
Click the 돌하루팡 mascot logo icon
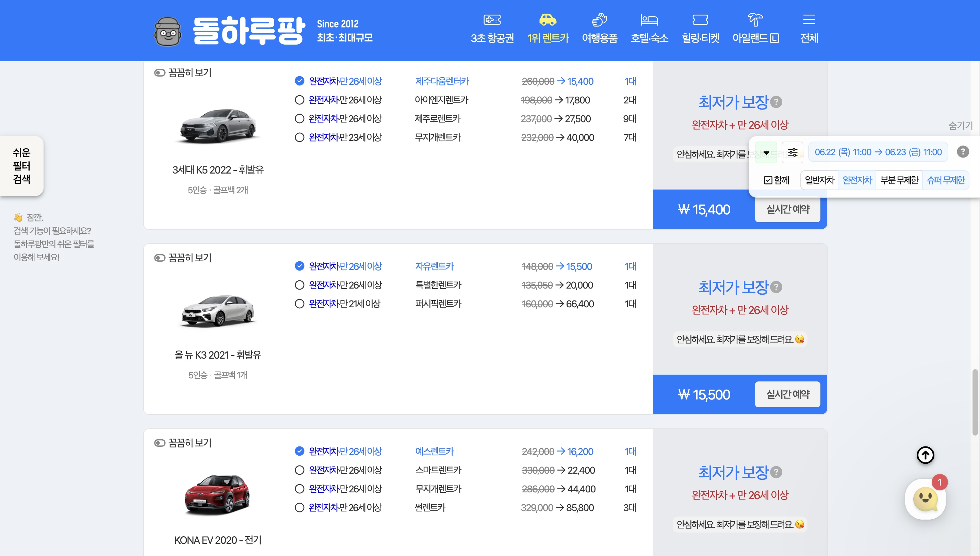pyautogui.click(x=168, y=32)
